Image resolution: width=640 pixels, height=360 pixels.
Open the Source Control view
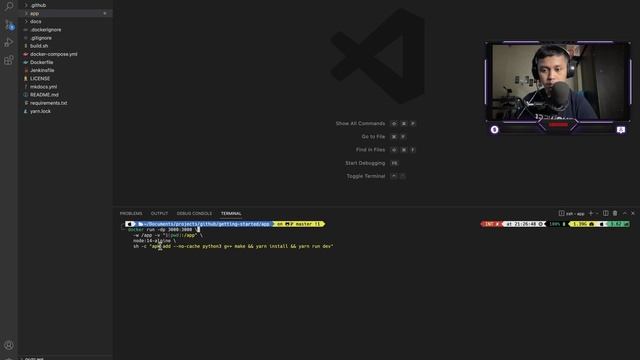point(9,24)
